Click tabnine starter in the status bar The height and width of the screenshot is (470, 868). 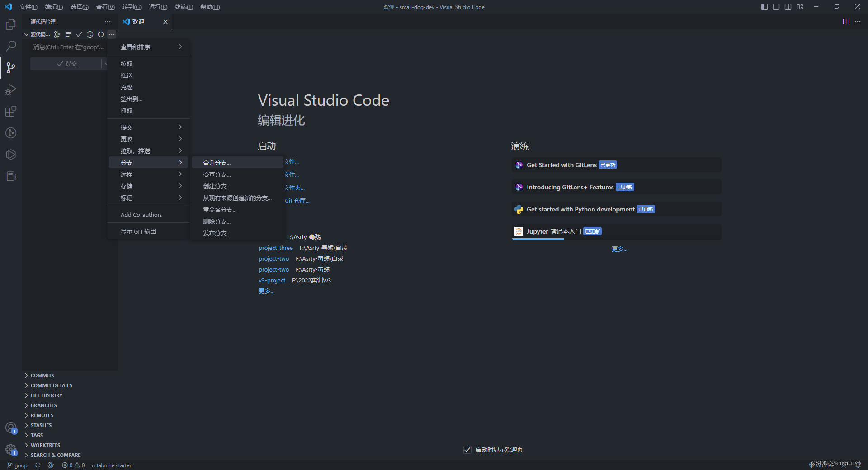tap(112, 465)
